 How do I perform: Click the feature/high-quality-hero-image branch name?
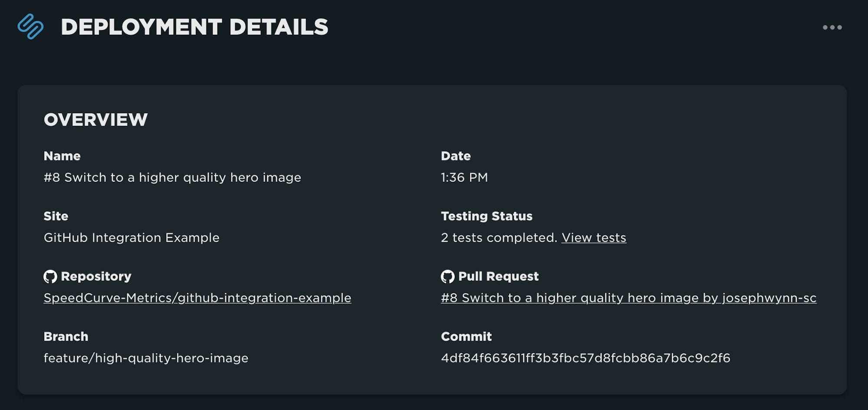[x=146, y=358]
